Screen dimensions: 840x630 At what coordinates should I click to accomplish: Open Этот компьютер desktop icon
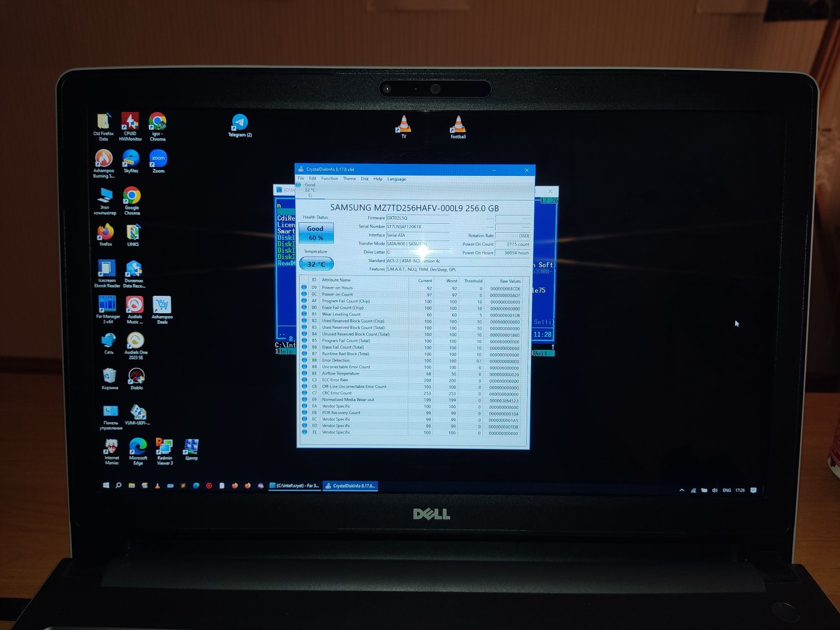click(105, 201)
